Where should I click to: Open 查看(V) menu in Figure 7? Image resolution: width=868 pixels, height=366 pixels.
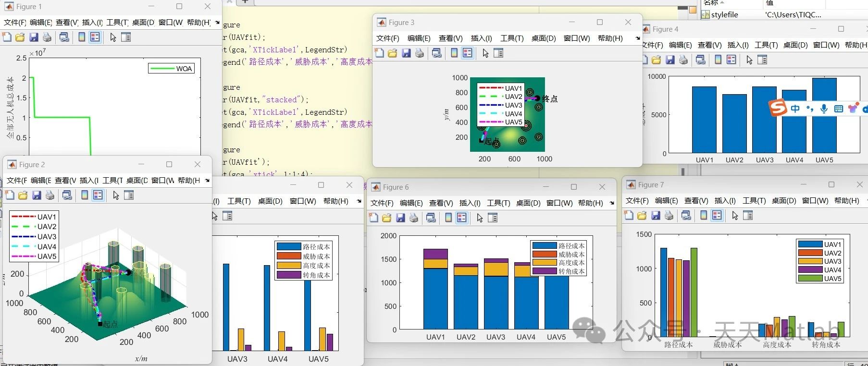[x=696, y=200]
